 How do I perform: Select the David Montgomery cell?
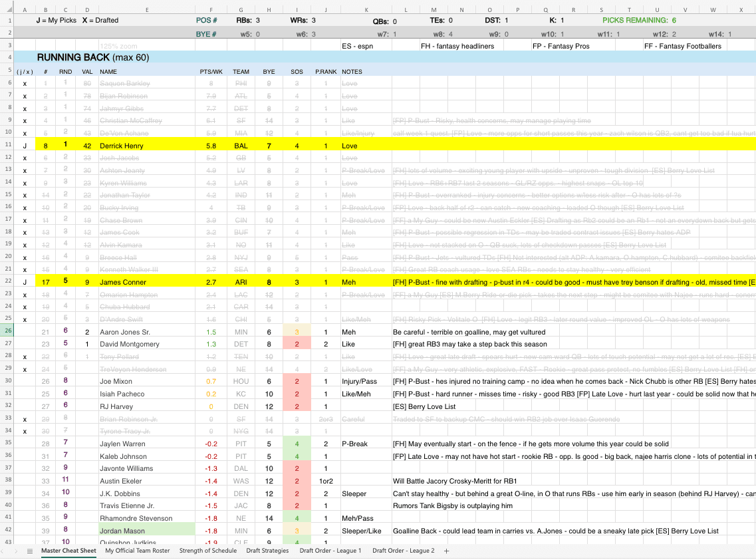tap(146, 344)
